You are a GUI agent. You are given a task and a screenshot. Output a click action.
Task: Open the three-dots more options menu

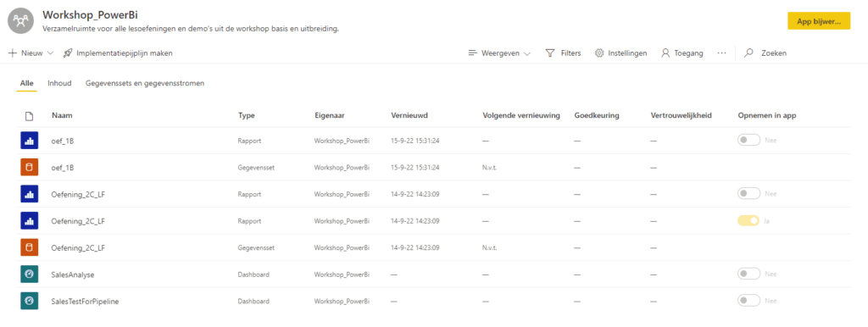(x=721, y=53)
